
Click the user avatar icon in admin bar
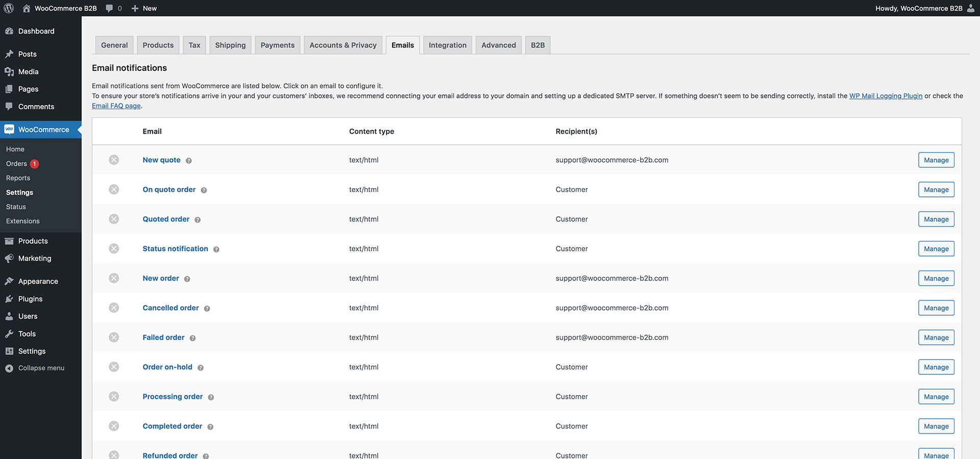coord(971,8)
